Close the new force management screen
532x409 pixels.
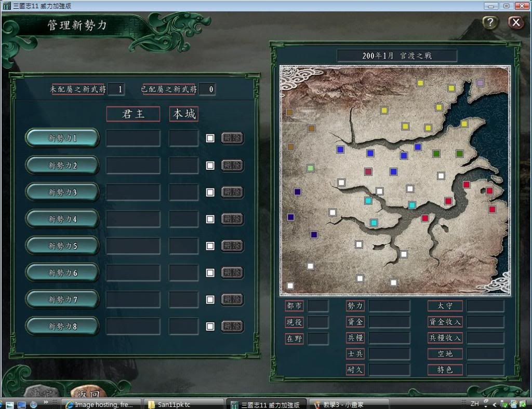[x=516, y=23]
